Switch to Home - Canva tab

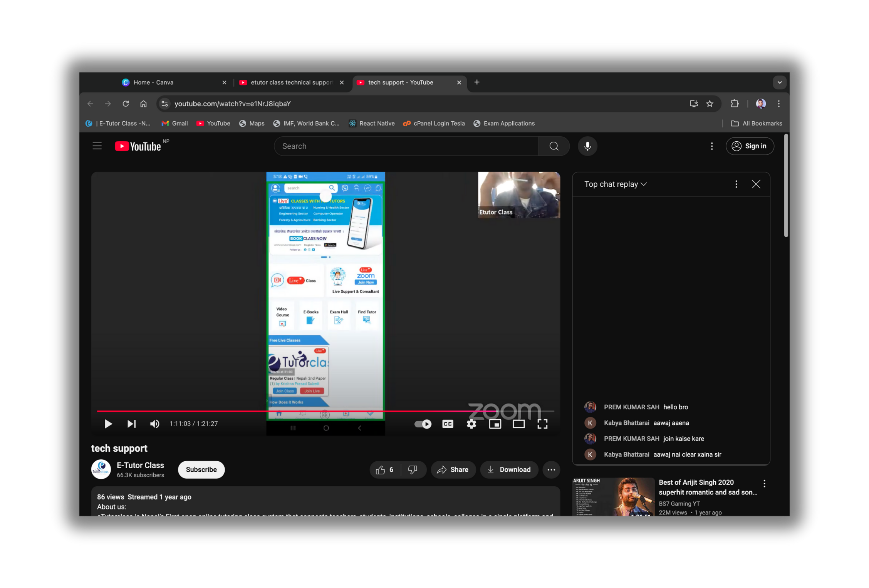pyautogui.click(x=169, y=82)
